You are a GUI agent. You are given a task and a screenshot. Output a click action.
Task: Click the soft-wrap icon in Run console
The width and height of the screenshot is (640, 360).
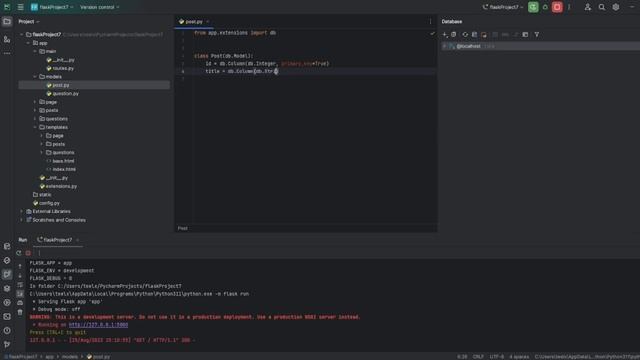pos(20,284)
